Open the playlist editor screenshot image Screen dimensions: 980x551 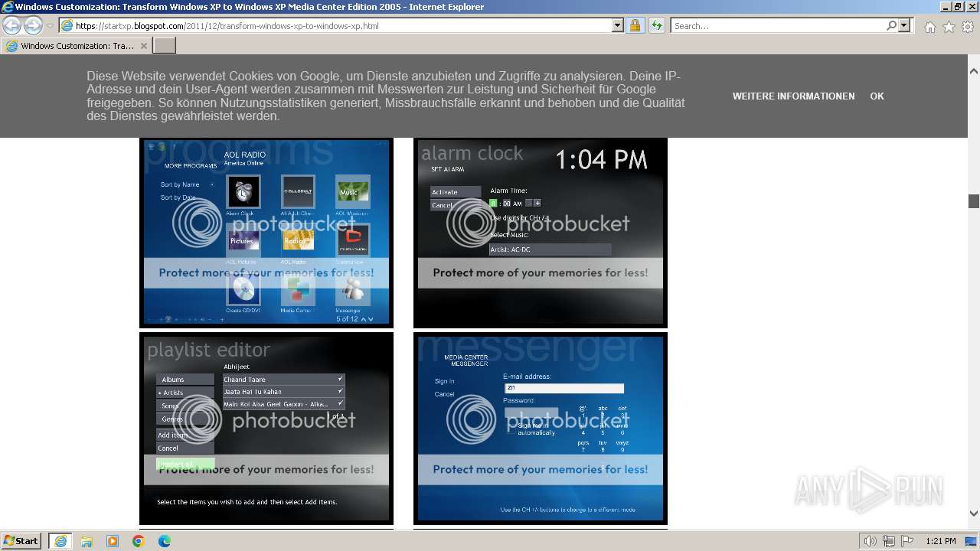(x=266, y=428)
